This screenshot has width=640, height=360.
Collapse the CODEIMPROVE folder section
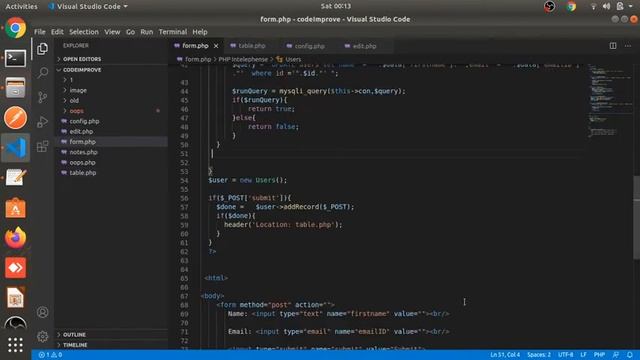coord(82,70)
